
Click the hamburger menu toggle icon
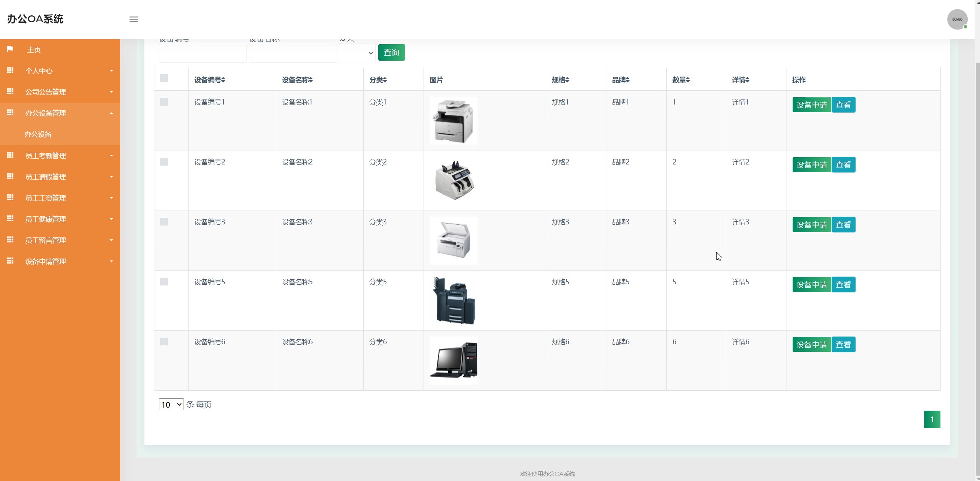pos(134,19)
